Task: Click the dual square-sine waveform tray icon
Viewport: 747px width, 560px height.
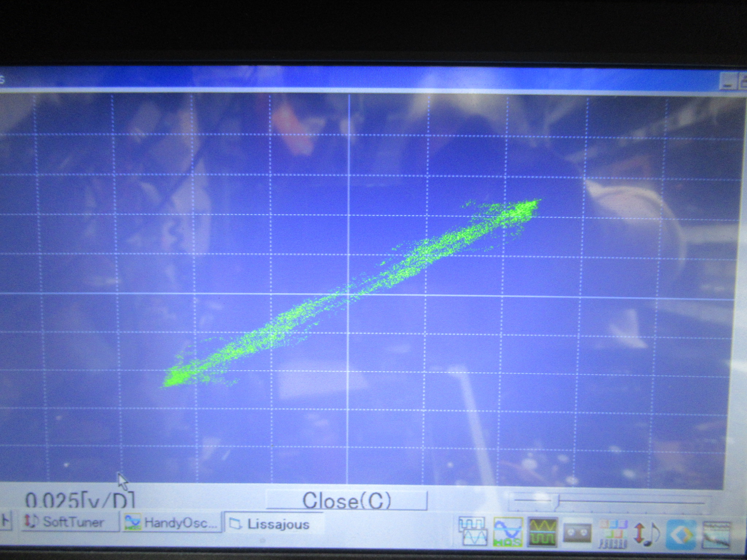Action: click(x=473, y=531)
